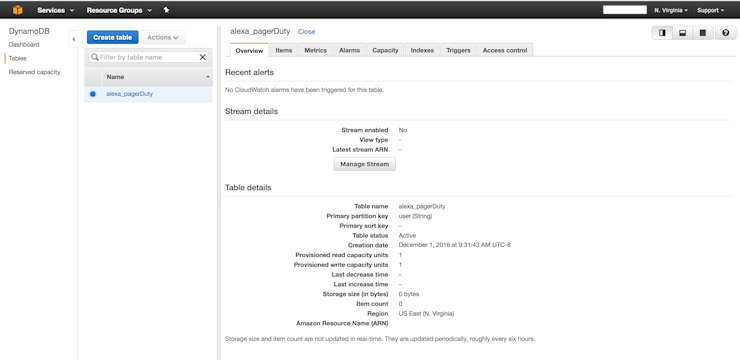The image size is (740, 360).
Task: Switch to the side-by-side split panel view icon
Action: [662, 33]
